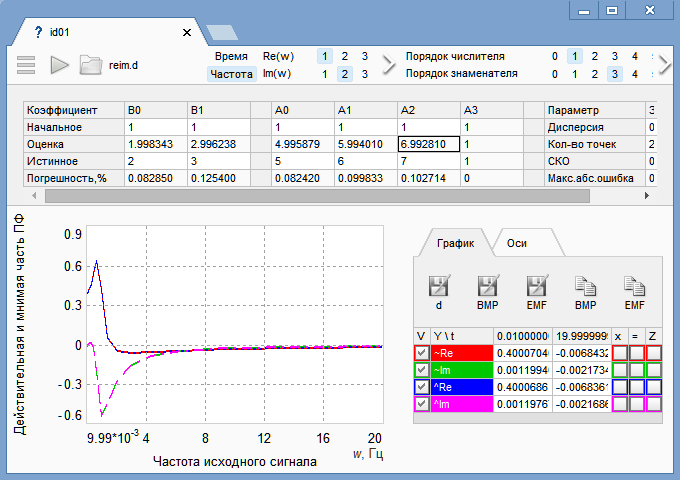This screenshot has height=480, width=680.
Task: Set Re(w) column to 1
Action: point(325,56)
